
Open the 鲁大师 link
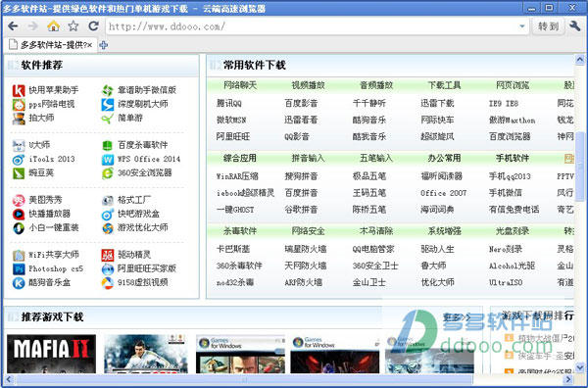[x=433, y=266]
